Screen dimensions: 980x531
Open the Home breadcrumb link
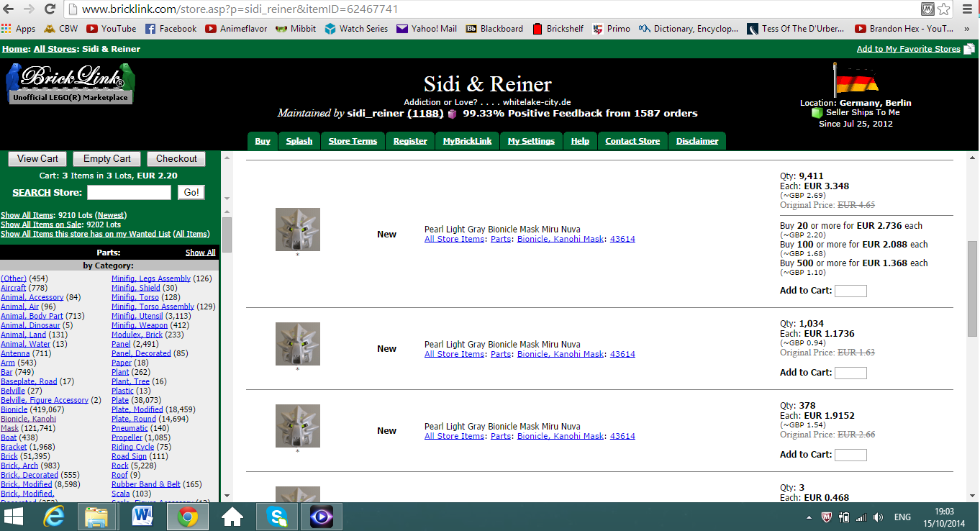[15, 49]
